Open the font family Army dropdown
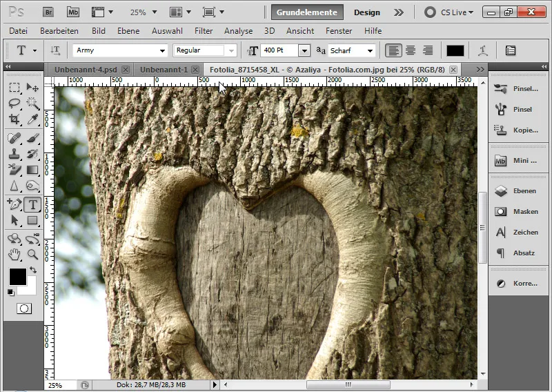The height and width of the screenshot is (392, 552). click(162, 50)
